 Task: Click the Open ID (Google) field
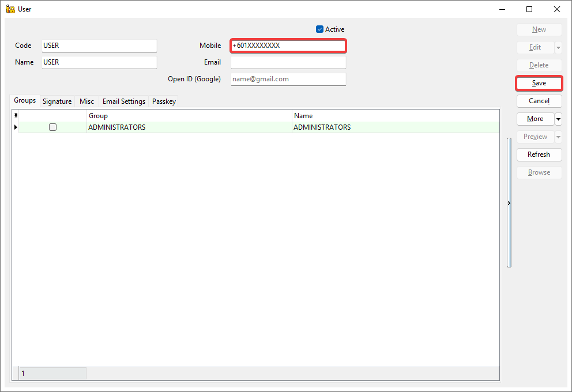tap(288, 79)
